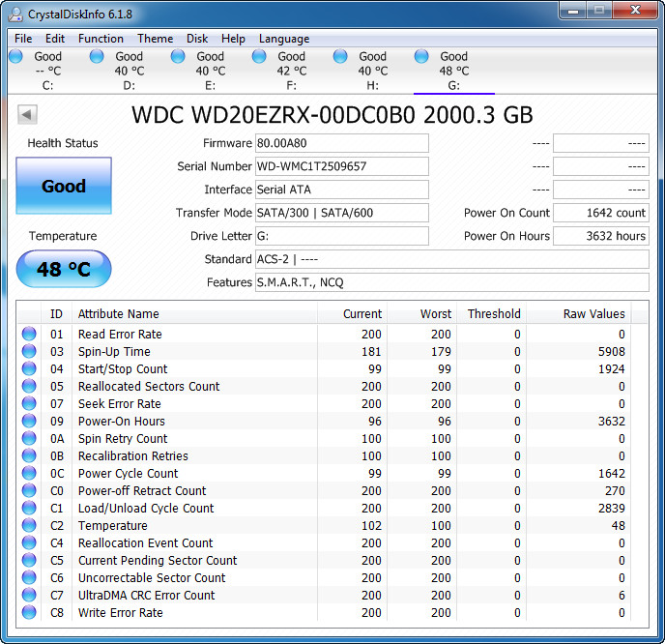Screen dimensions: 665x644
Task: Click status orb for Start/Stop Count
Action: point(29,368)
